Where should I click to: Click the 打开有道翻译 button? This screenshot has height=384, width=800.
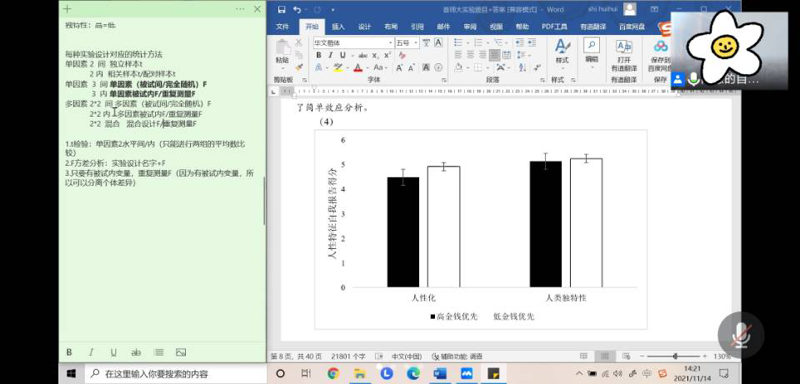[624, 56]
